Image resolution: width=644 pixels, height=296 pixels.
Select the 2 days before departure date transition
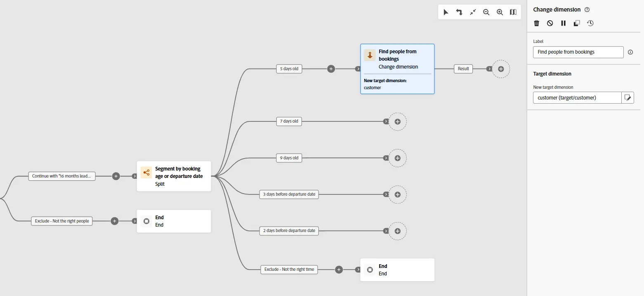point(289,231)
